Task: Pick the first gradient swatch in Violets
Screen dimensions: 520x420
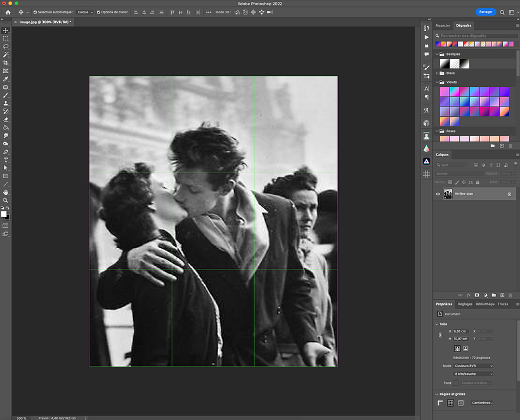Action: click(445, 91)
